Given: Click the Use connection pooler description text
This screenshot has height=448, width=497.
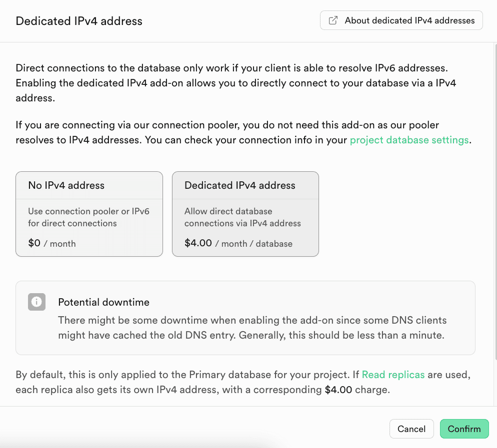Looking at the screenshot, I should [88, 217].
